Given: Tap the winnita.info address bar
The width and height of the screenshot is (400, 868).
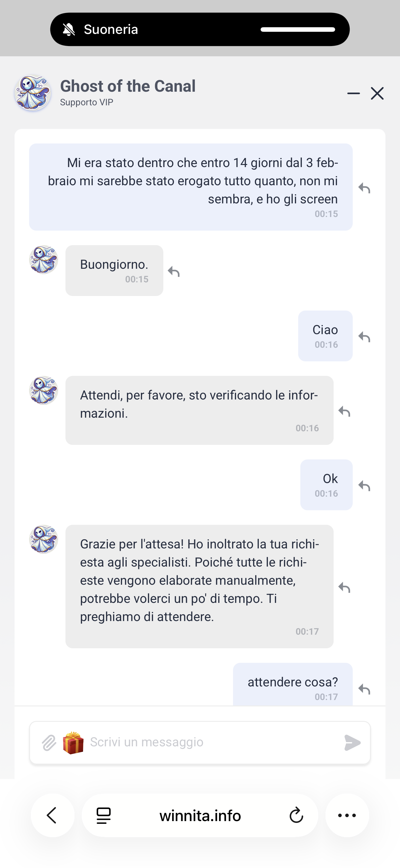Looking at the screenshot, I should click(200, 815).
